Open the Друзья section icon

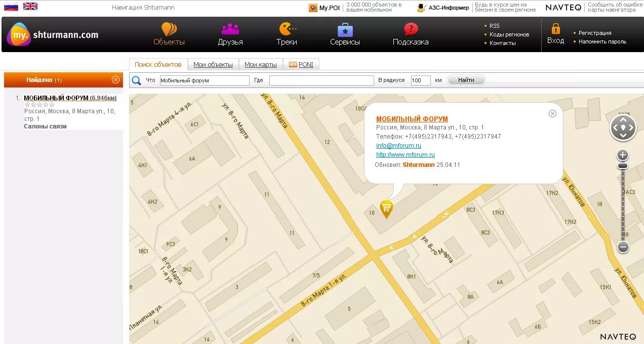230,29
